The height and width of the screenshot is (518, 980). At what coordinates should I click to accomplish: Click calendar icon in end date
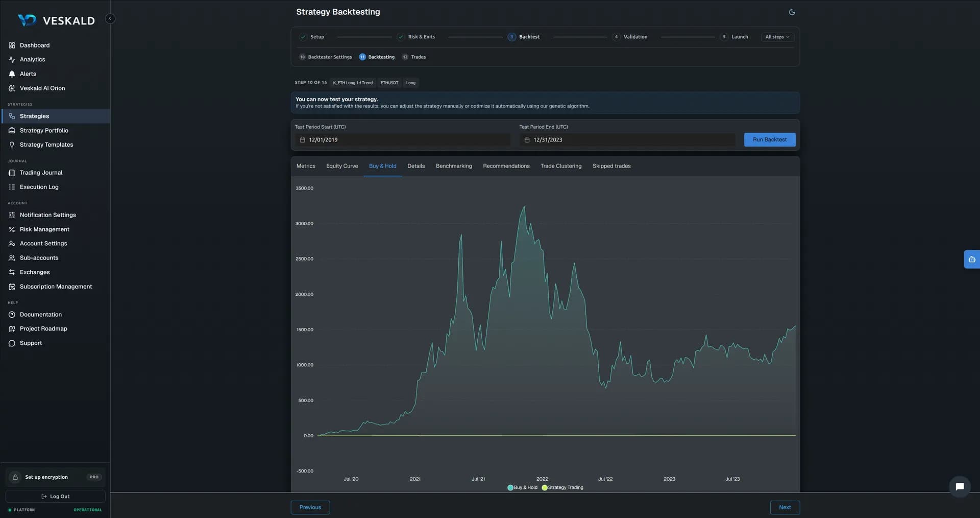click(x=527, y=140)
